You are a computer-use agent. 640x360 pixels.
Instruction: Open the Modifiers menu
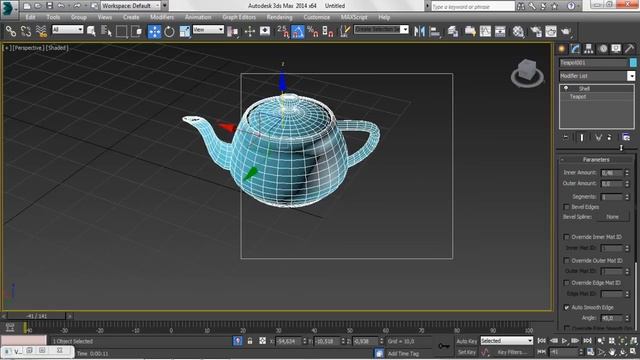(x=162, y=17)
